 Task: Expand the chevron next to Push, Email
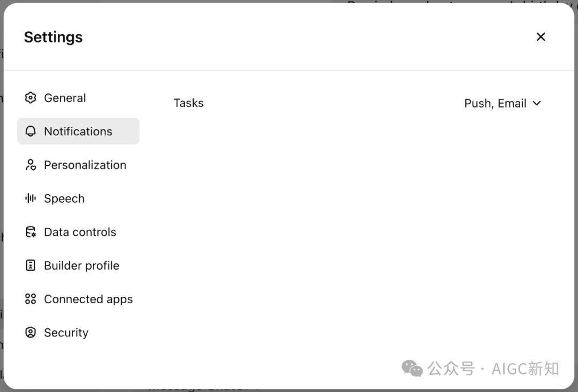[537, 103]
